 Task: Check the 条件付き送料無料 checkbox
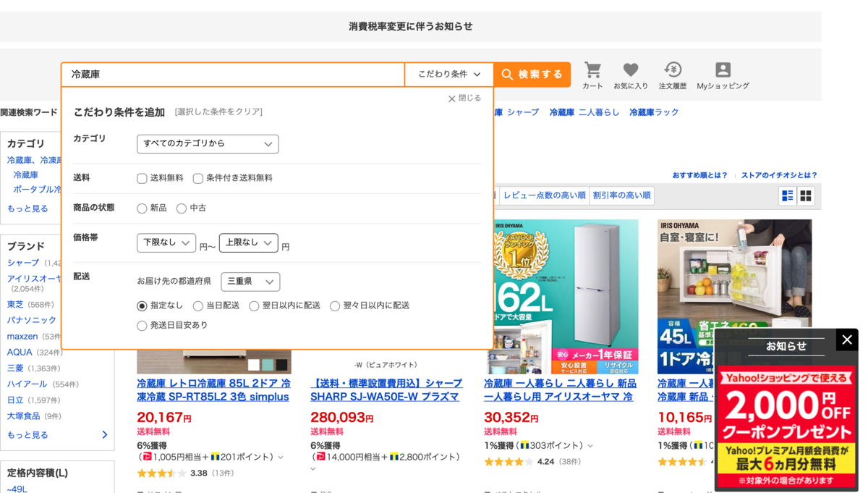(197, 178)
